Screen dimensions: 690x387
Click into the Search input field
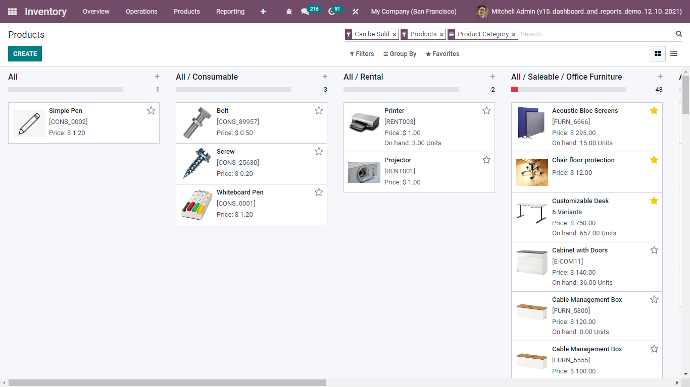[x=595, y=34]
